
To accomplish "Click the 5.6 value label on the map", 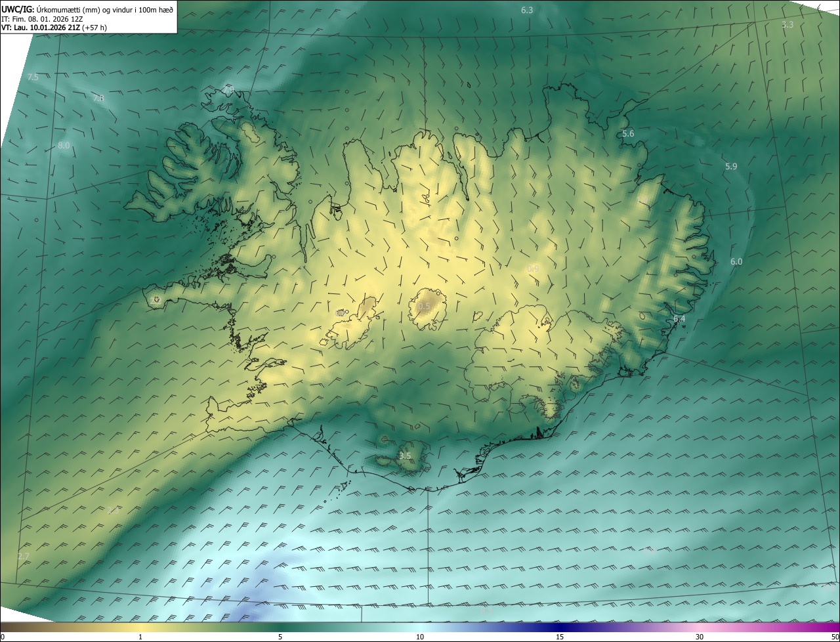I will (x=628, y=134).
